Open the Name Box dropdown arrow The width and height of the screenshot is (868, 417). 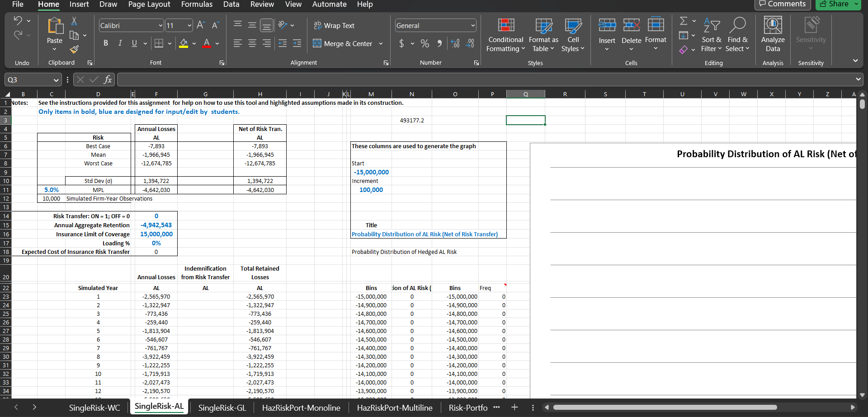pos(56,80)
